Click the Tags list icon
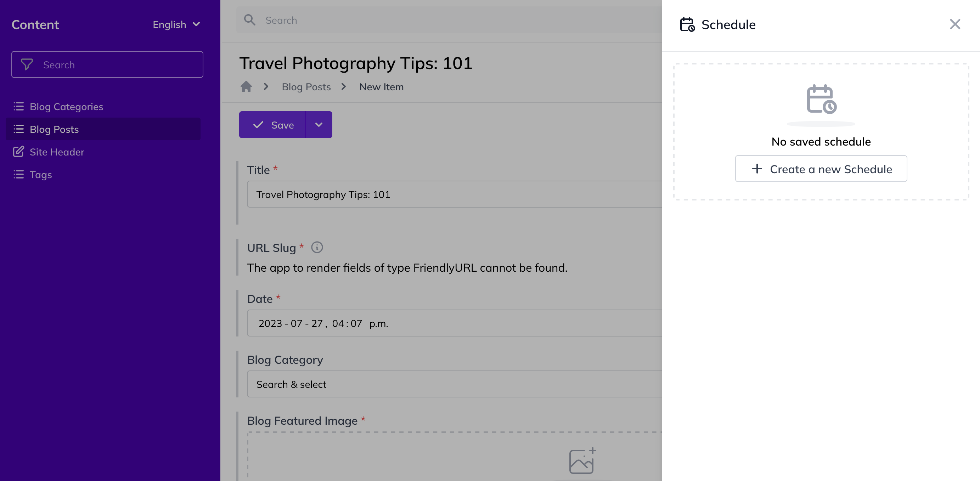Screen dimensions: 980x481 (18, 175)
